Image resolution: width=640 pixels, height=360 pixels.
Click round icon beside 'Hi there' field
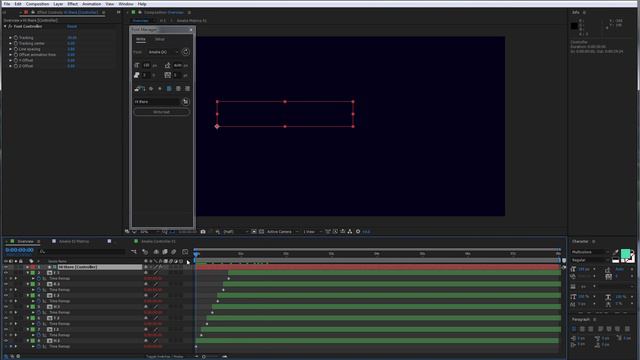186,102
